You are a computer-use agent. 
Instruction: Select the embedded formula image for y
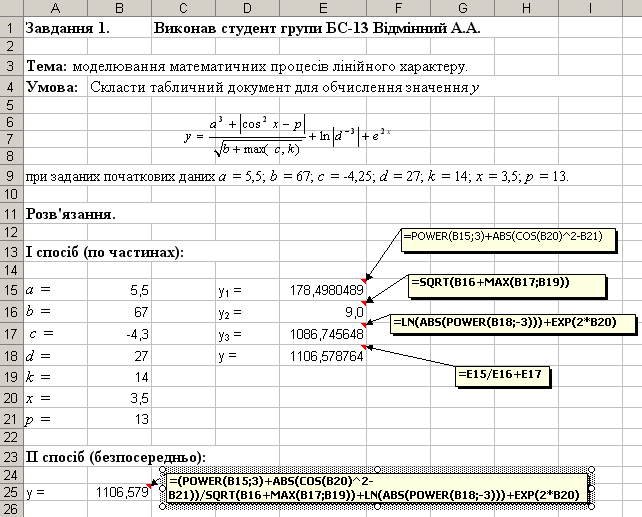click(x=287, y=135)
